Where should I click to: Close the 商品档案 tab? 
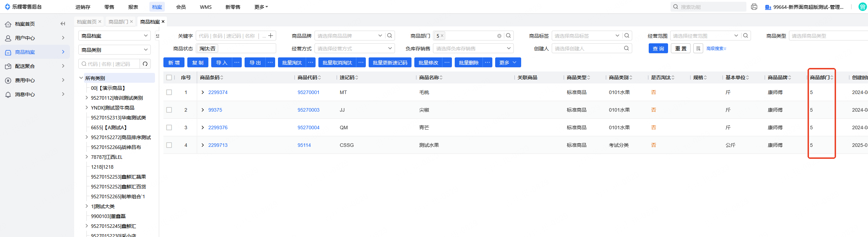(x=163, y=22)
